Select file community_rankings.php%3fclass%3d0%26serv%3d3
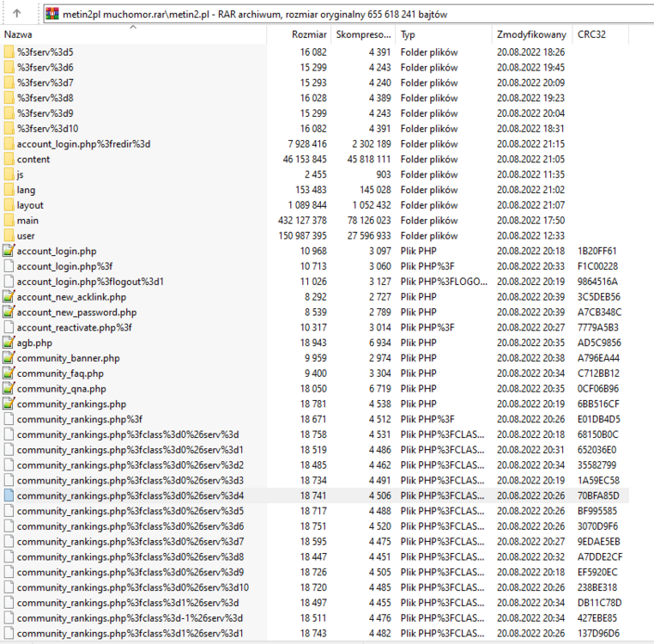 point(130,480)
